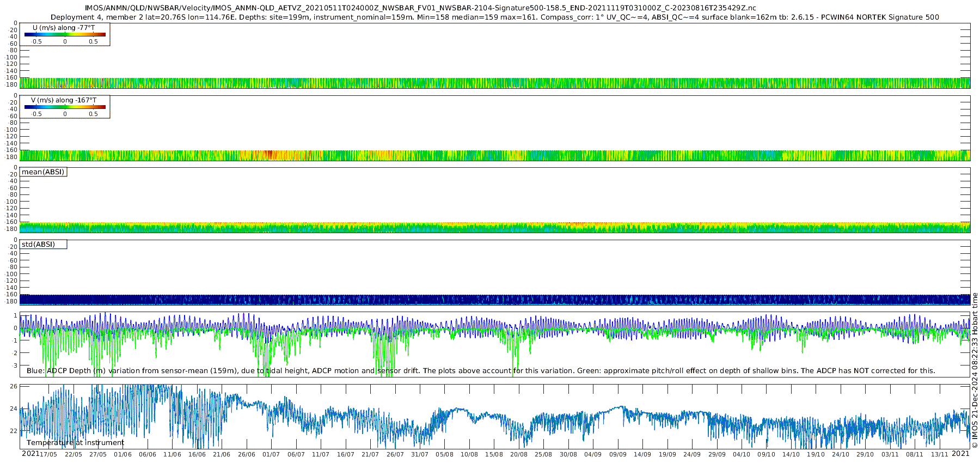This screenshot has height=463, width=980.
Task: Click the 2021 year label at left of axis
Action: click(x=30, y=454)
